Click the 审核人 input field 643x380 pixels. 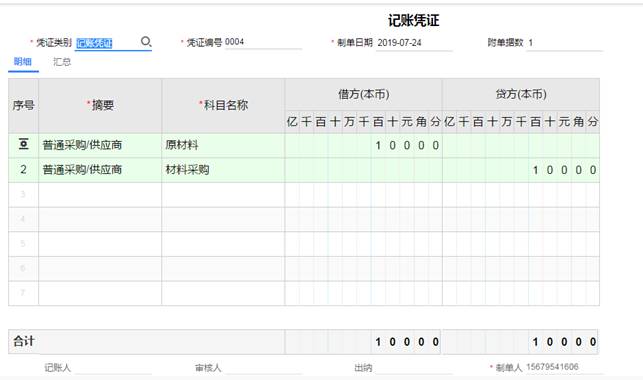[x=263, y=368]
